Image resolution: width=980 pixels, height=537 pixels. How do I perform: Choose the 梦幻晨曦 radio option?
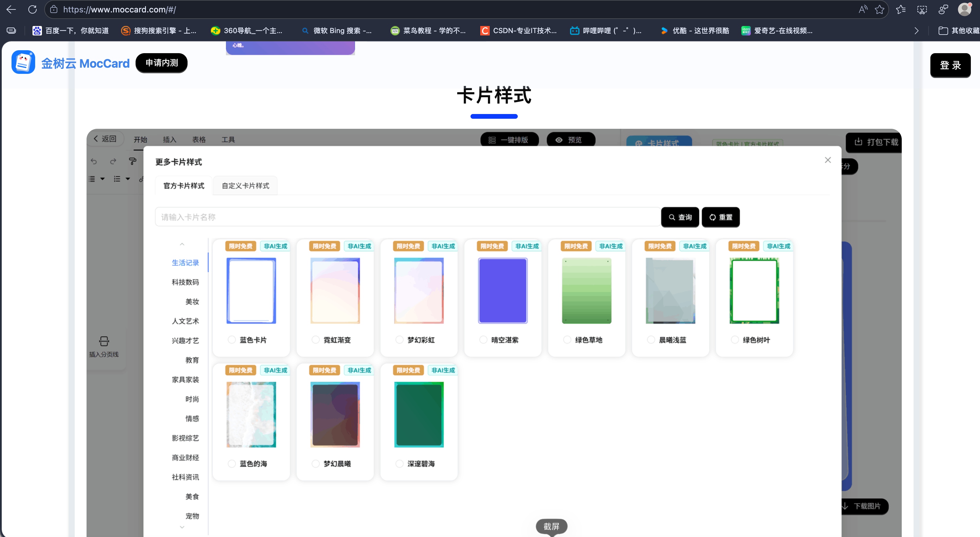pyautogui.click(x=315, y=463)
